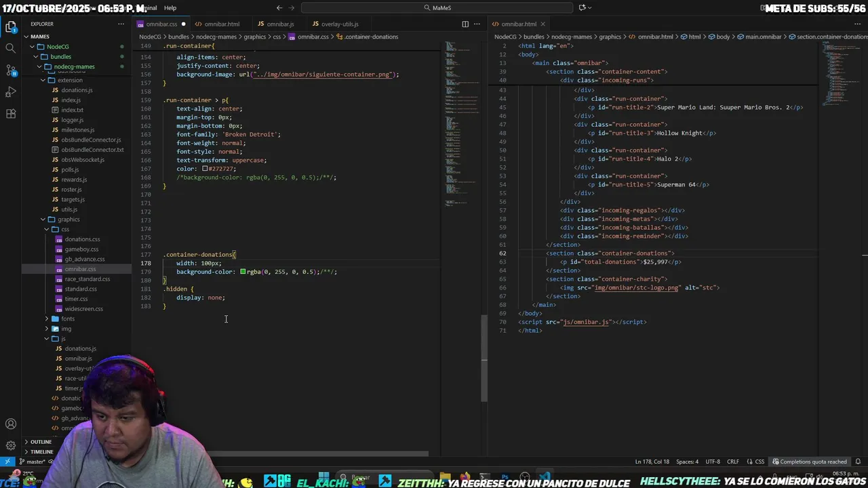
Task: Change encoding via UTF-8 status item
Action: tap(712, 462)
